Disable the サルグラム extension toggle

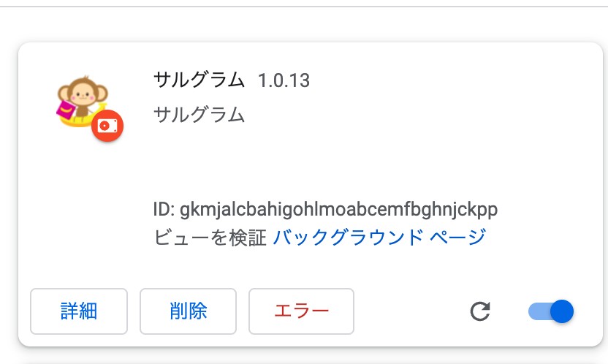(x=551, y=311)
